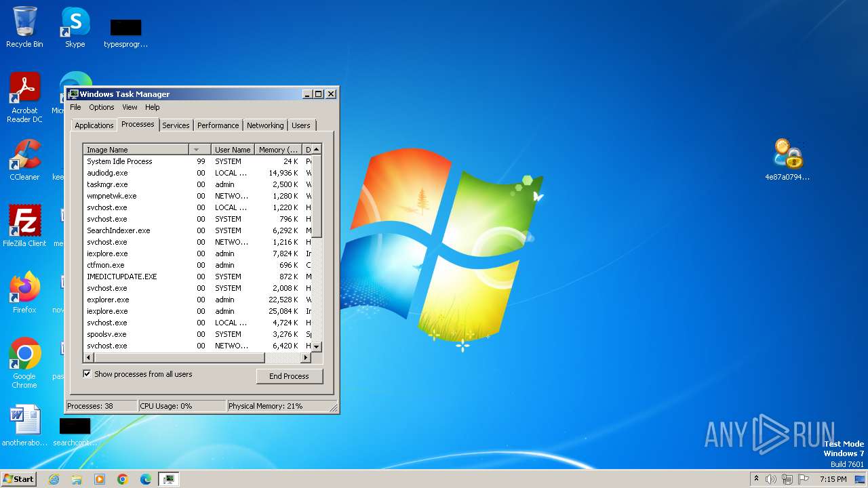The image size is (868, 488).
Task: Select taskmgr.exe process row
Action: pos(197,184)
